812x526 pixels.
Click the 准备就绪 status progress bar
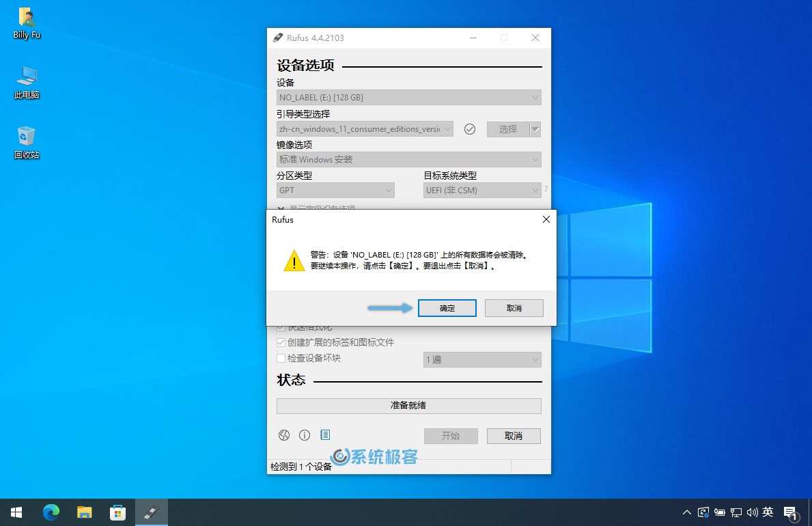tap(408, 405)
